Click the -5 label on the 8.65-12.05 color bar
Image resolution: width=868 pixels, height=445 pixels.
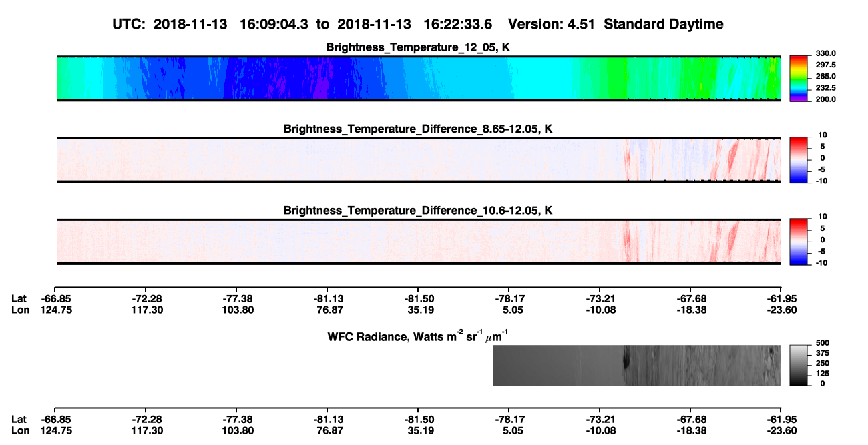[823, 169]
